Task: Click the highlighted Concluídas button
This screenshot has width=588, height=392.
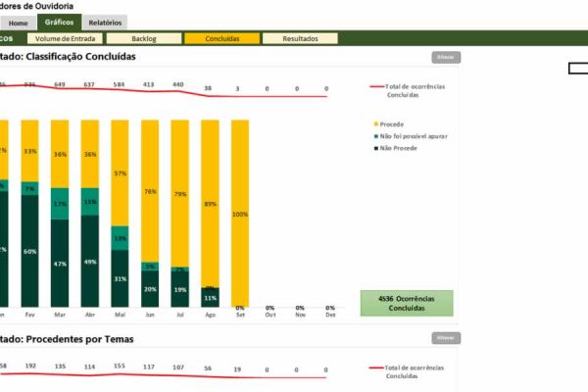Action: 221,39
